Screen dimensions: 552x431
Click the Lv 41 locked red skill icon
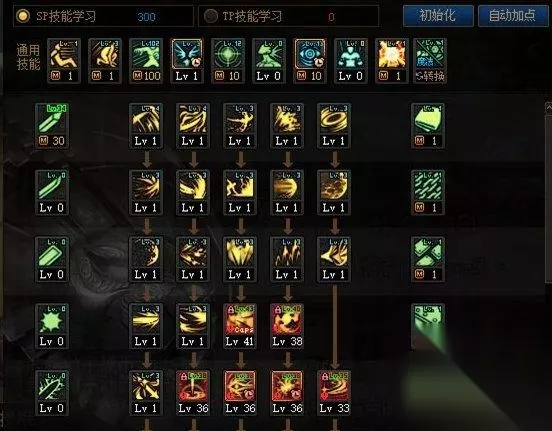pyautogui.click(x=240, y=326)
